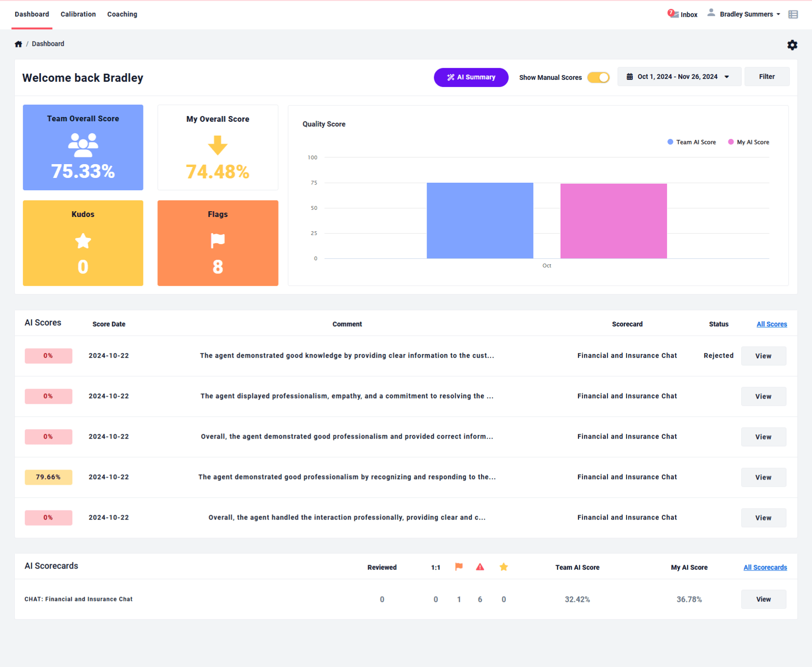Viewport: 812px width, 667px height.
Task: View the score about professionalism, empathy
Action: 764,396
